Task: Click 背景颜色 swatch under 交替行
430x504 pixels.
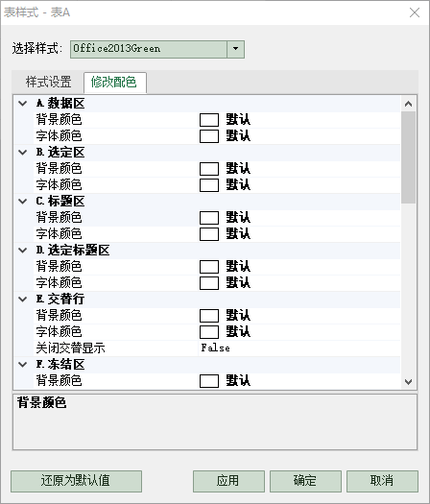Action: click(x=209, y=316)
